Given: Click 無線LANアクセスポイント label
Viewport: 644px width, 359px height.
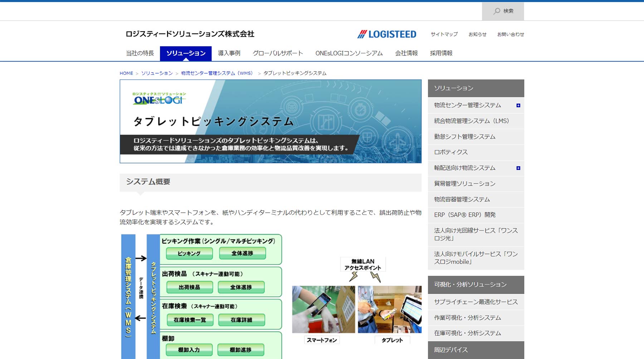Looking at the screenshot, I should pos(363,265).
